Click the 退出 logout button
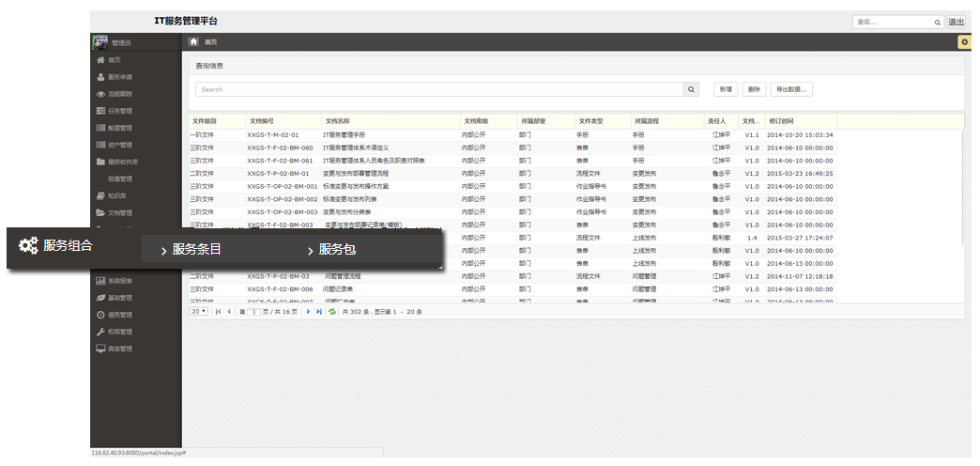Screen dimensions: 980x466 tap(956, 22)
